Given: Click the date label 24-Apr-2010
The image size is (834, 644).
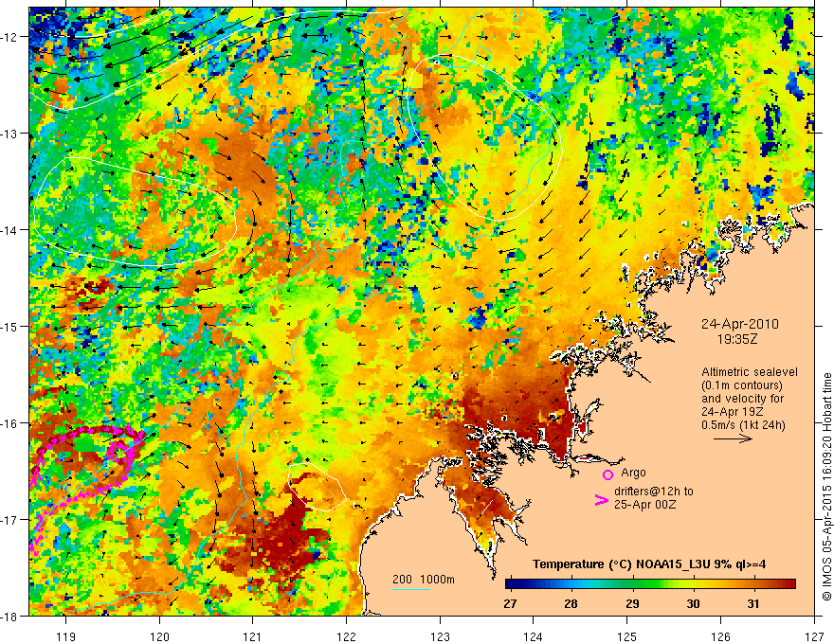Looking at the screenshot, I should tap(740, 324).
